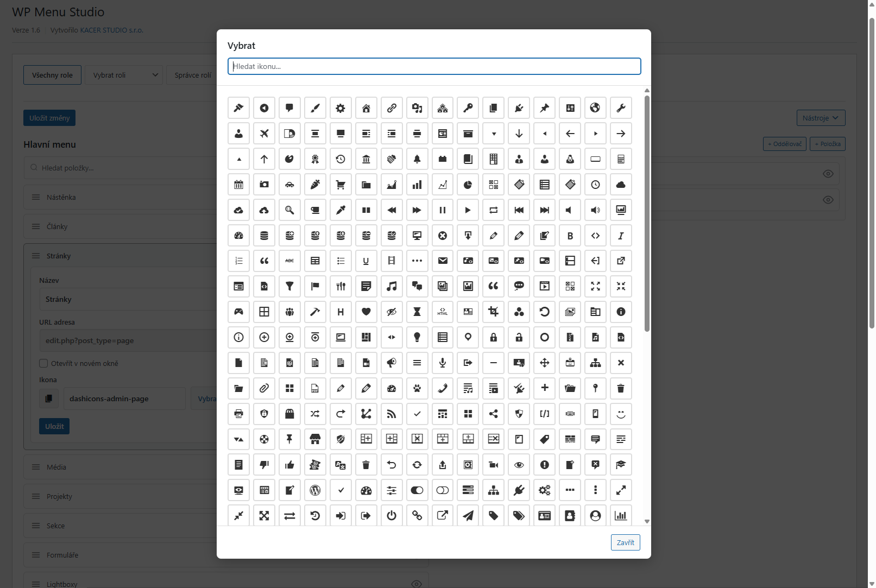876x588 pixels.
Task: Pick the WordPress logo icon
Action: [x=315, y=490]
